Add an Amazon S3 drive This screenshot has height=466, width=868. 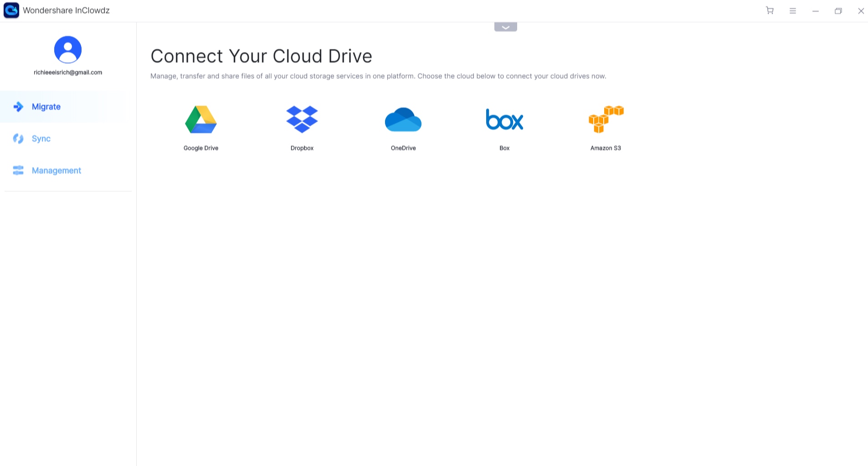point(606,119)
